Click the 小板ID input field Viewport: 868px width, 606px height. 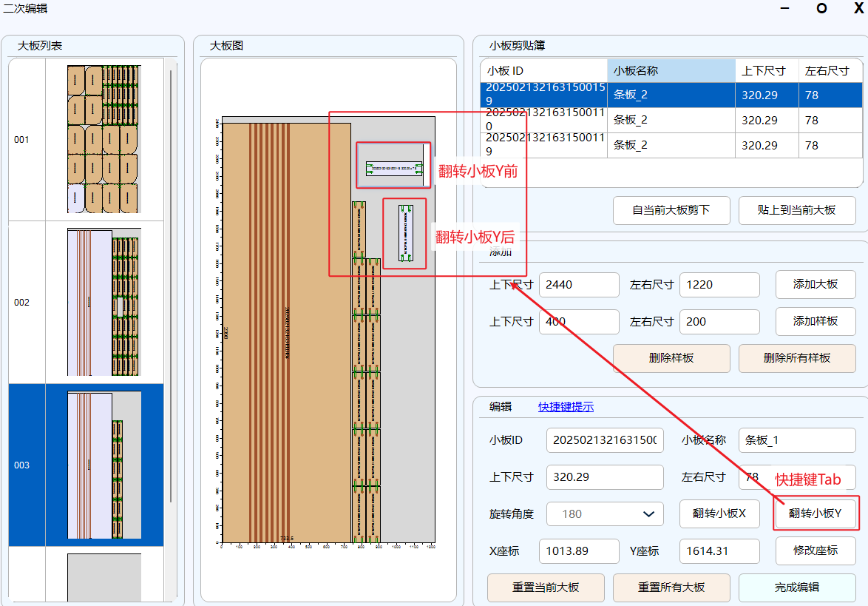coord(604,440)
